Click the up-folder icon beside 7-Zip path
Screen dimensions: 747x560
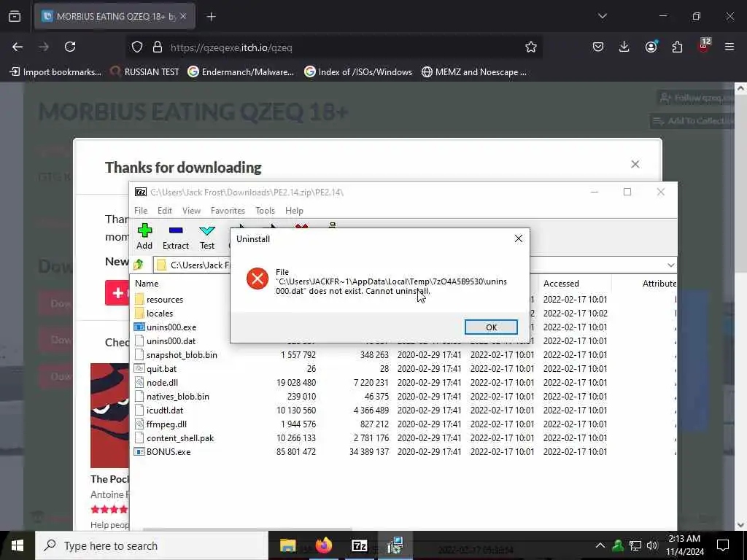(x=139, y=265)
